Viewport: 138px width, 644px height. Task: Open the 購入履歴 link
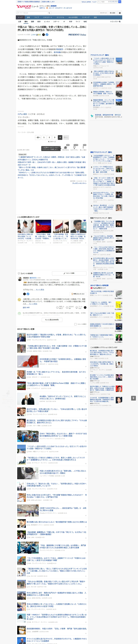(112, 13)
